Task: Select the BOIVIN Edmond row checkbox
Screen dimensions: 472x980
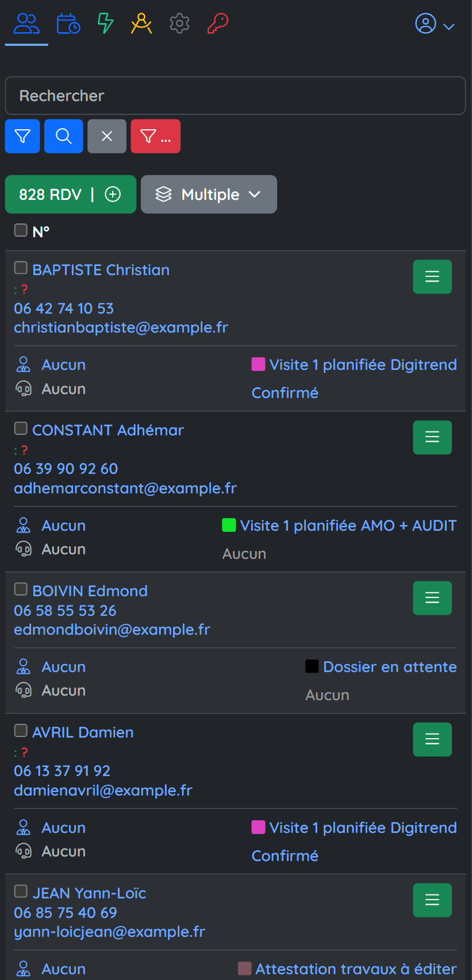Action: 21,589
